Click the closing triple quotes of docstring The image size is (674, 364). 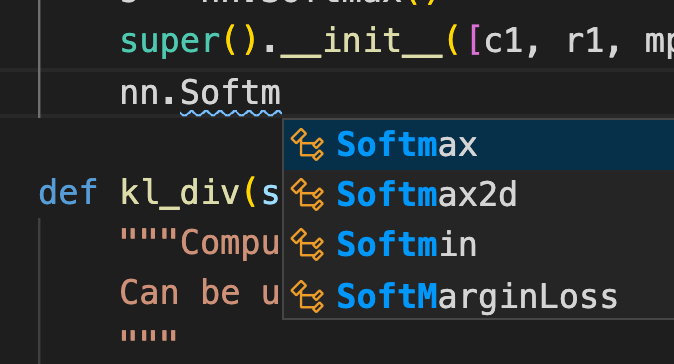click(x=149, y=335)
